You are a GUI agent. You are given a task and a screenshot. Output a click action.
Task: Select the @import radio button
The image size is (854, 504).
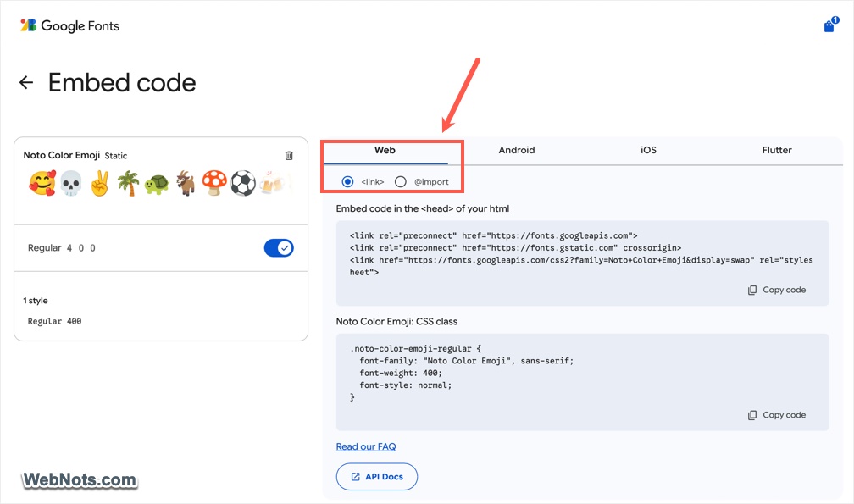[400, 182]
